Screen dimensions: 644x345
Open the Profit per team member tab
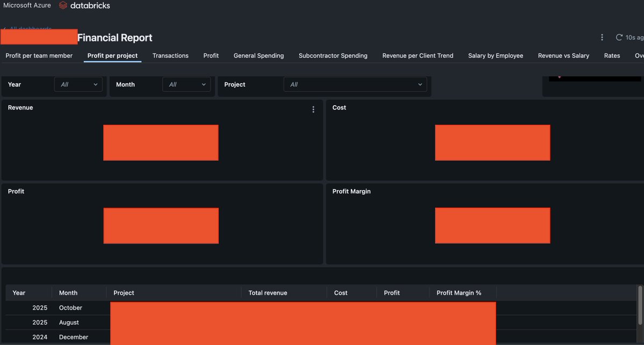[x=38, y=55]
